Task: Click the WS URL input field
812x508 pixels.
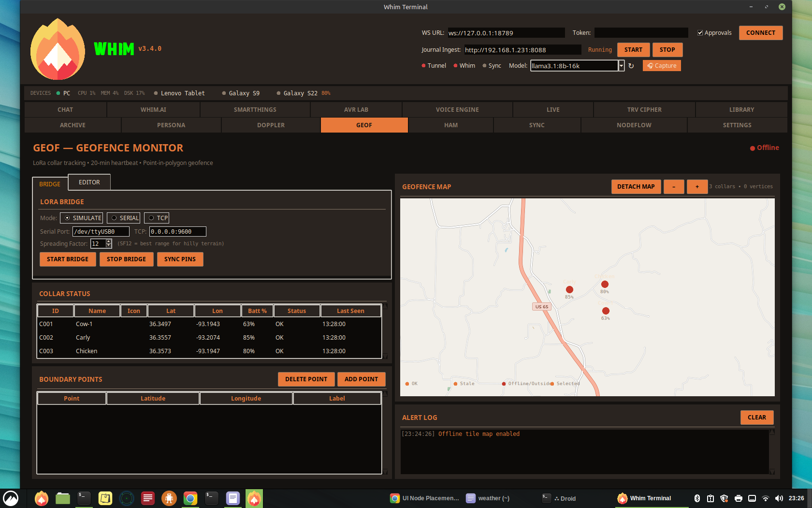Action: click(506, 33)
